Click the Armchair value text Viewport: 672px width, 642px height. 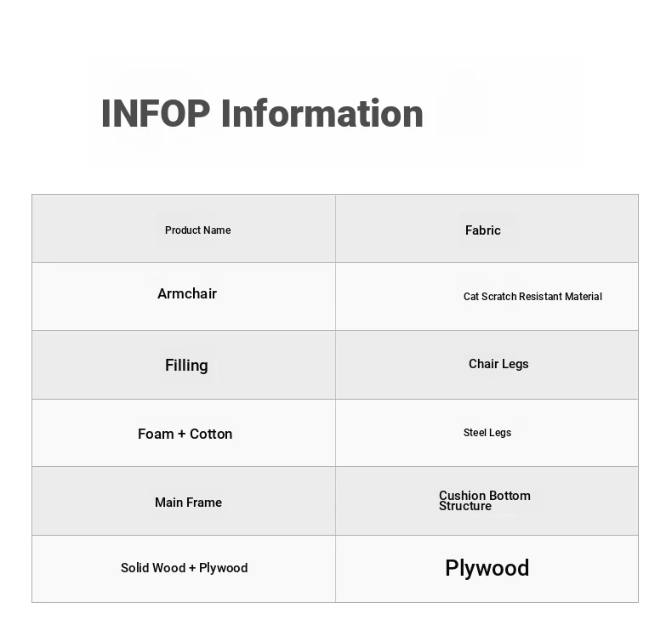(187, 294)
